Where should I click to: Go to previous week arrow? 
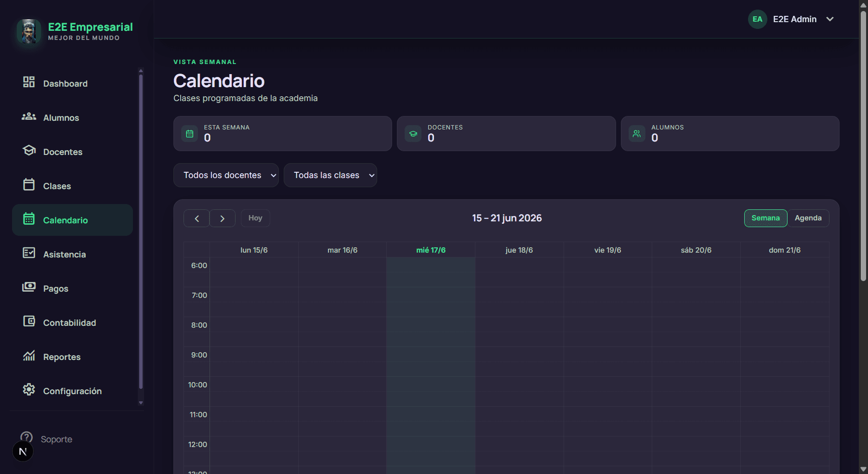[x=197, y=218]
